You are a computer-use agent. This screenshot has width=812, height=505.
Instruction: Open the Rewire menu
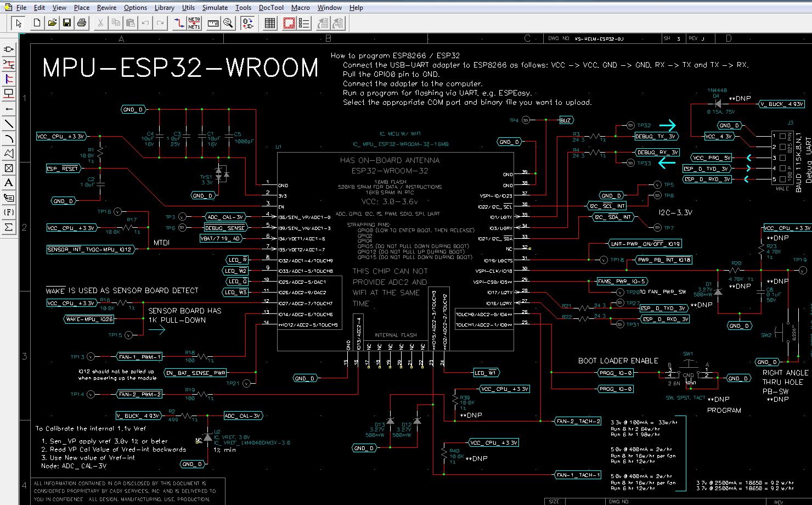coord(106,8)
